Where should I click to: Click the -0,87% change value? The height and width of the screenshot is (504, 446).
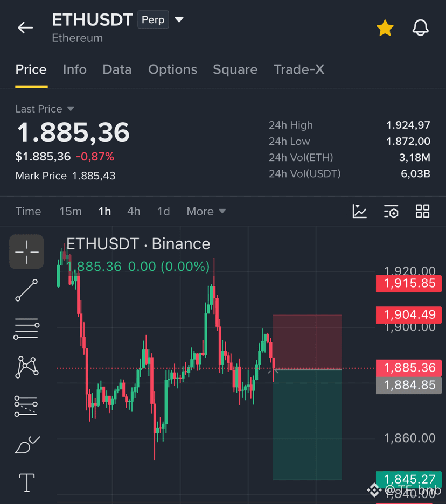[x=95, y=157]
